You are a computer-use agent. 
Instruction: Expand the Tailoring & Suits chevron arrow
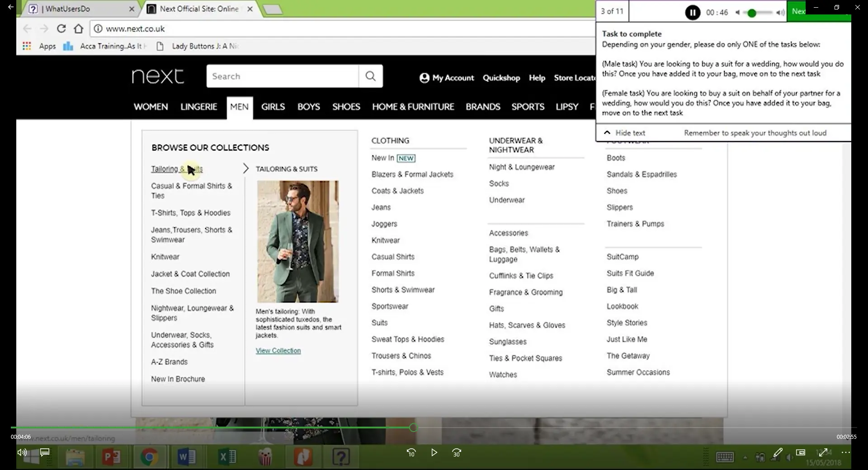point(245,169)
